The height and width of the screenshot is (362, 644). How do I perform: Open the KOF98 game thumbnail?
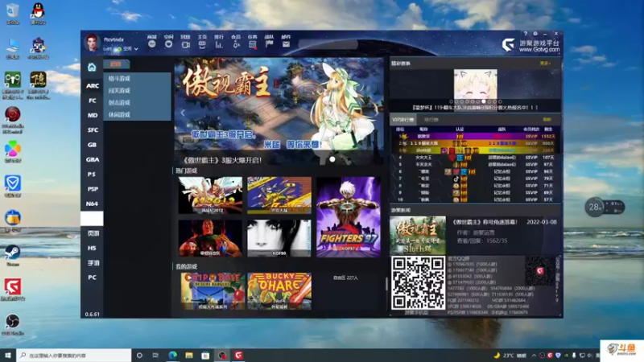tap(279, 238)
